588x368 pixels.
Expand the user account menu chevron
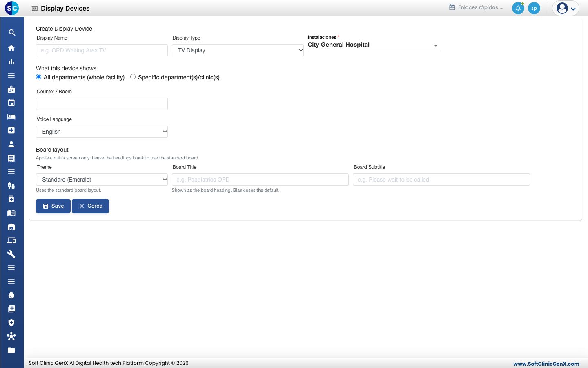(573, 9)
